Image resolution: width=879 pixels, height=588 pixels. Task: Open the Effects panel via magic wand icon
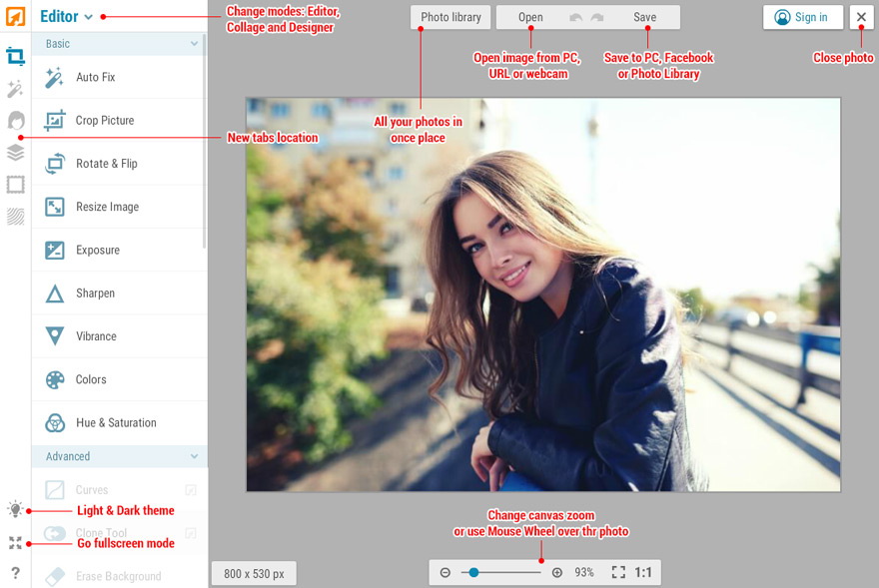14,88
